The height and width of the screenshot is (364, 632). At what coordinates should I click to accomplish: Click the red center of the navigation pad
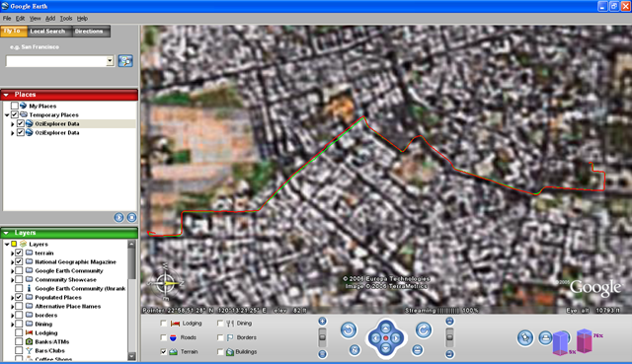386,338
